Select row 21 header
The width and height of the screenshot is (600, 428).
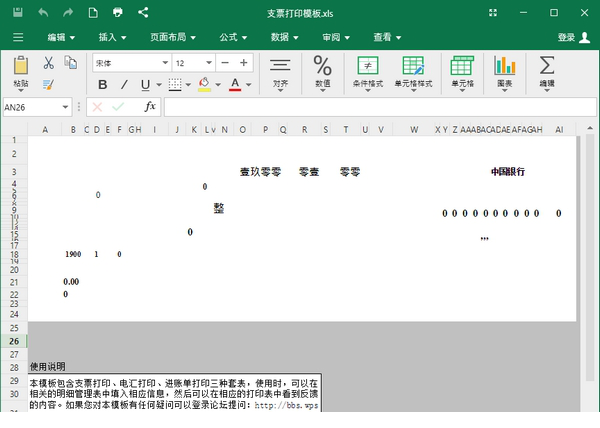pyautogui.click(x=14, y=282)
